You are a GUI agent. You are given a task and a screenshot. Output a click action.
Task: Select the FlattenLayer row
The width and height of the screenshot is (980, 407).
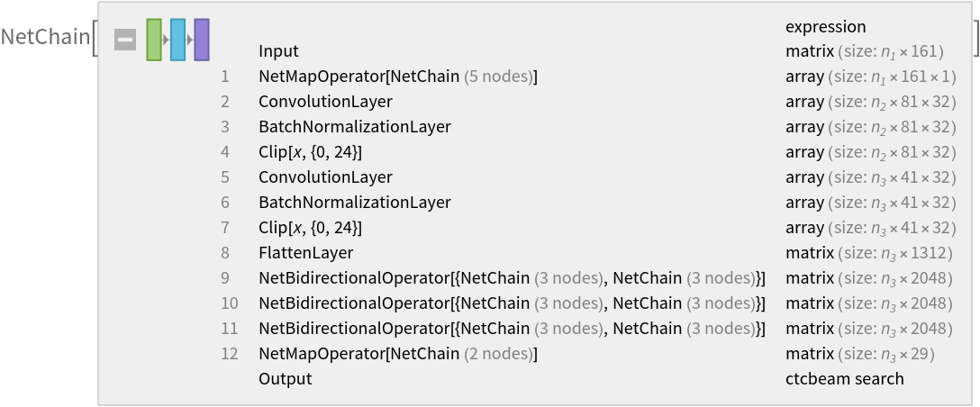point(305,253)
